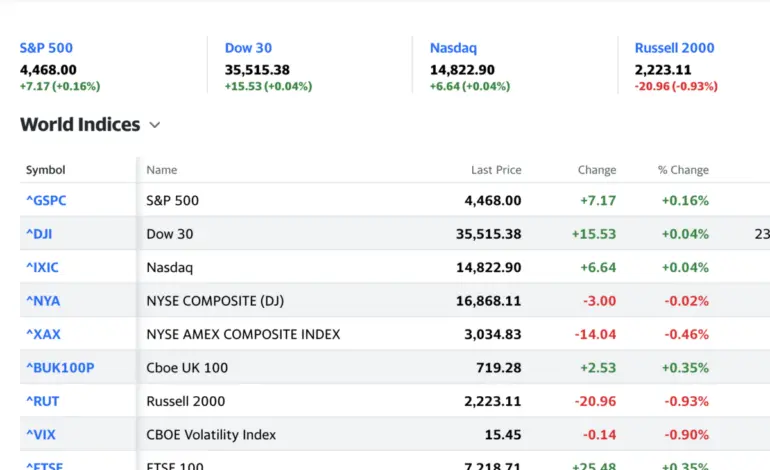Select the -0.93% percent change cell in table

click(x=687, y=401)
